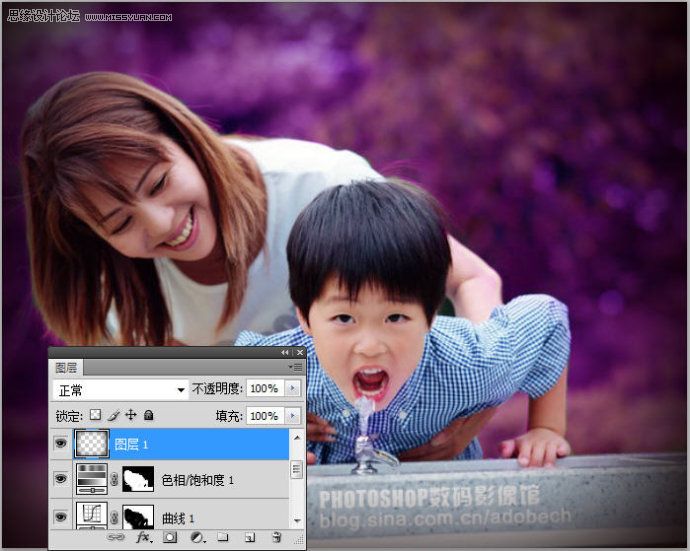Click the mask link of 曲线 1

[x=114, y=517]
